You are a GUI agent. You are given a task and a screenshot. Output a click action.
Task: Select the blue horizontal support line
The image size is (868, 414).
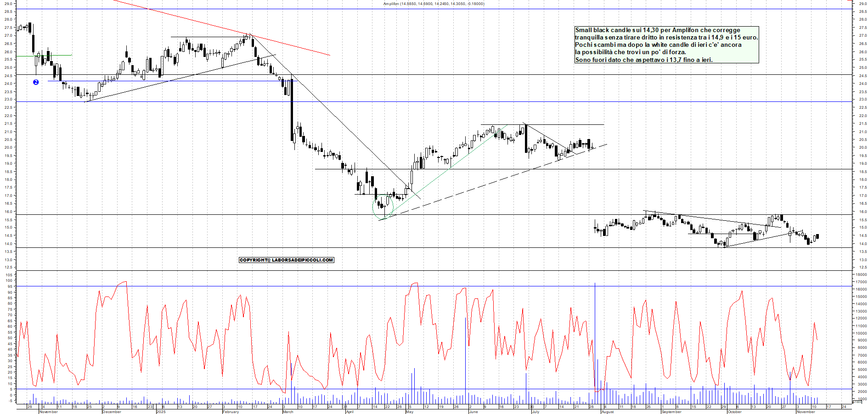pos(138,81)
